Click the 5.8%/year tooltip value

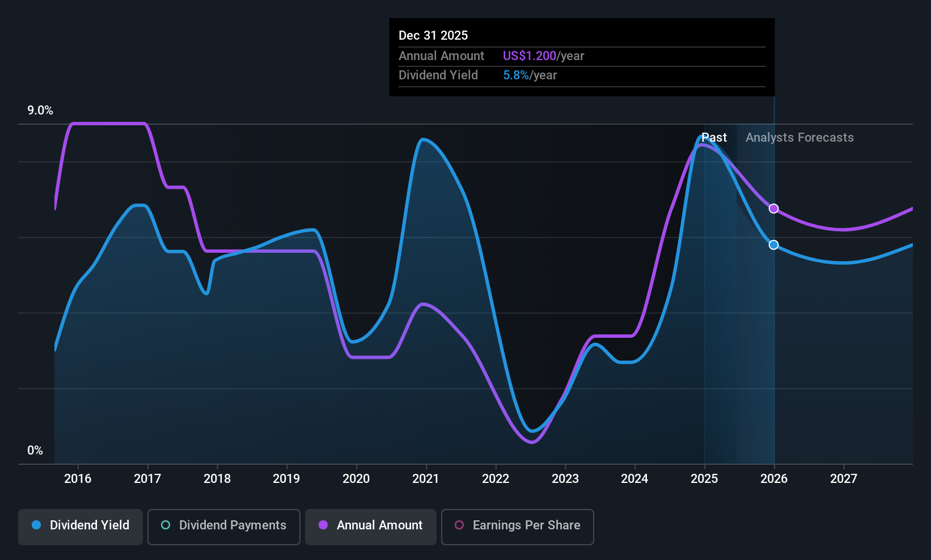530,75
